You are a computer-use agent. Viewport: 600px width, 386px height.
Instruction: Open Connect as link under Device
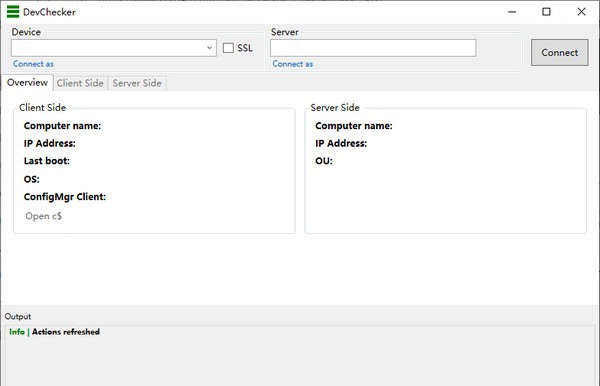tap(33, 64)
